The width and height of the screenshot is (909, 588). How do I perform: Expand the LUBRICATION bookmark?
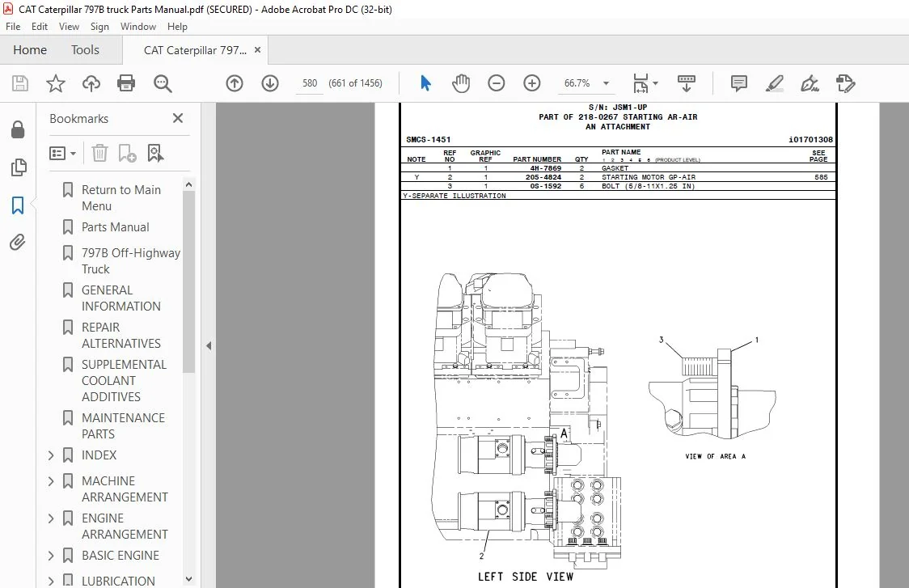coord(51,581)
